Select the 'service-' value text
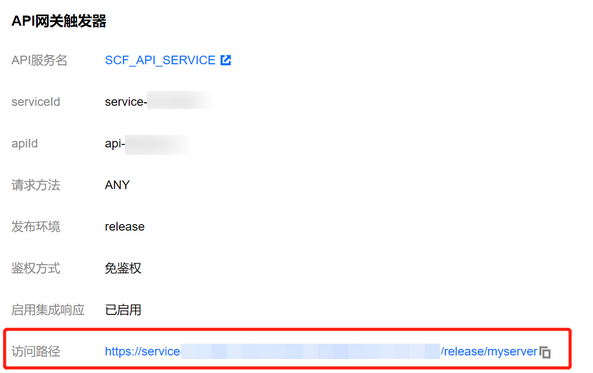This screenshot has width=593, height=373. 126,102
